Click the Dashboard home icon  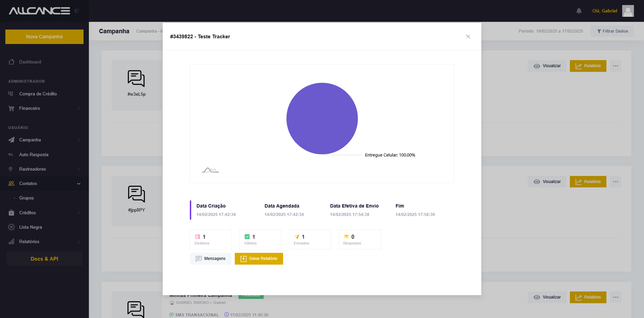tap(11, 62)
